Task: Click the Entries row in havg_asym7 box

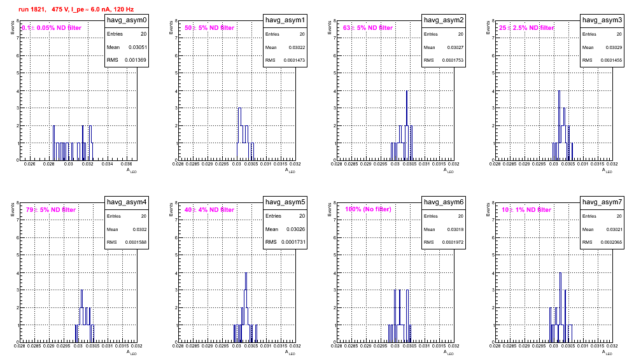Action: (x=602, y=216)
